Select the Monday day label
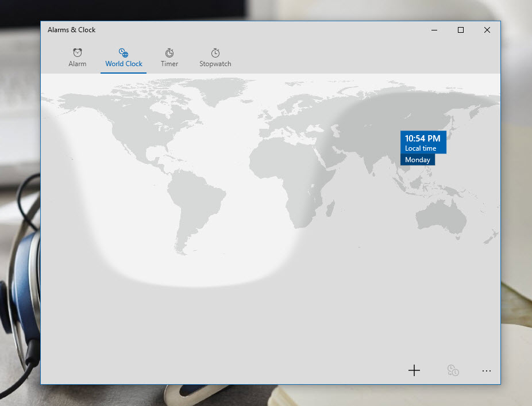 pyautogui.click(x=418, y=160)
